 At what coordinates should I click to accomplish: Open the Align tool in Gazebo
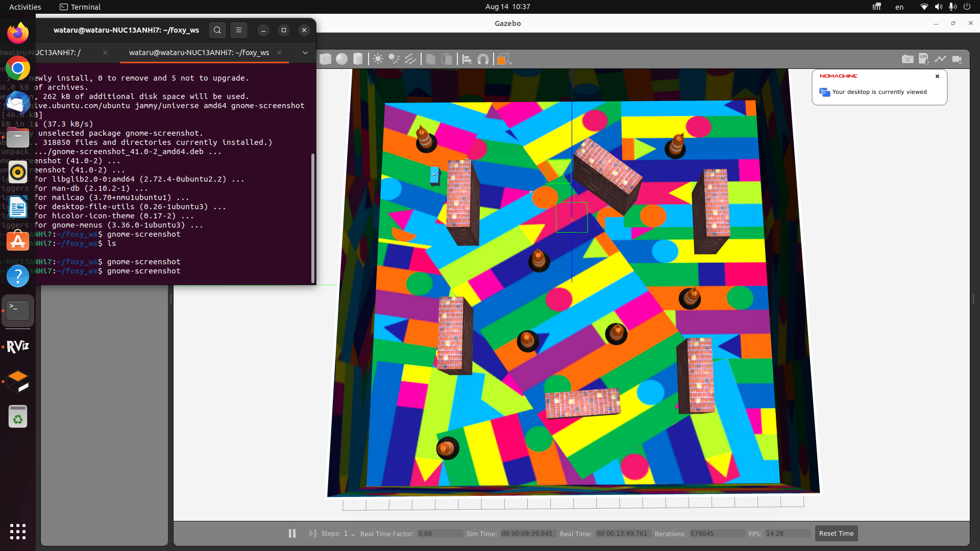(467, 59)
